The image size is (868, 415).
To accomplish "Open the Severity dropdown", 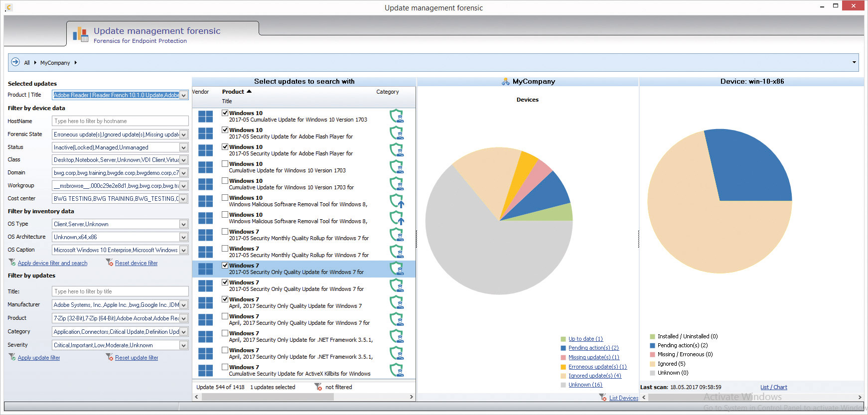I will tap(184, 345).
